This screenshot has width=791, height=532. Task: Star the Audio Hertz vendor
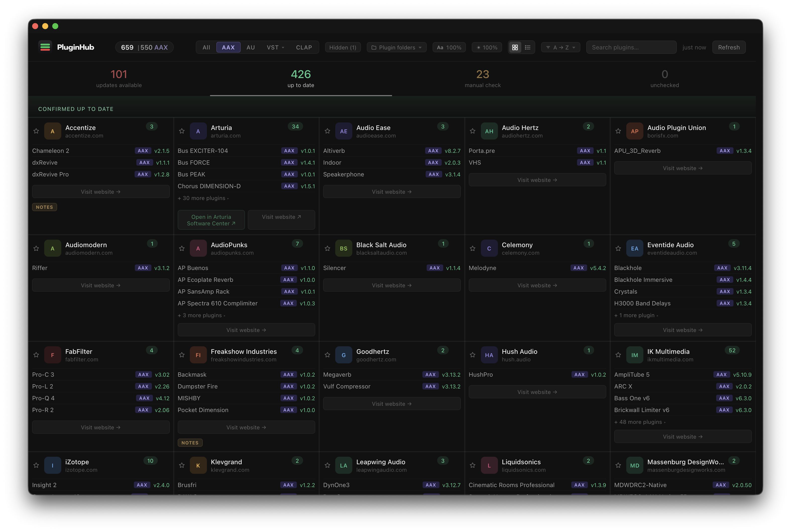coord(473,131)
